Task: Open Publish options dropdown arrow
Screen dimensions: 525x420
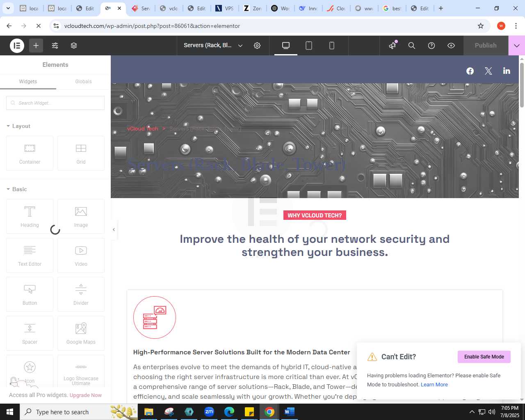Action: point(517,46)
